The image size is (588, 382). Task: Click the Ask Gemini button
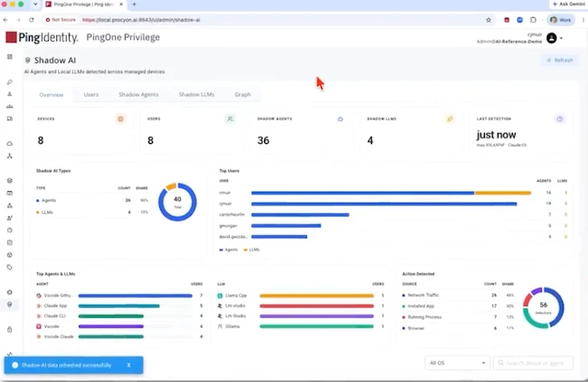[x=568, y=5]
